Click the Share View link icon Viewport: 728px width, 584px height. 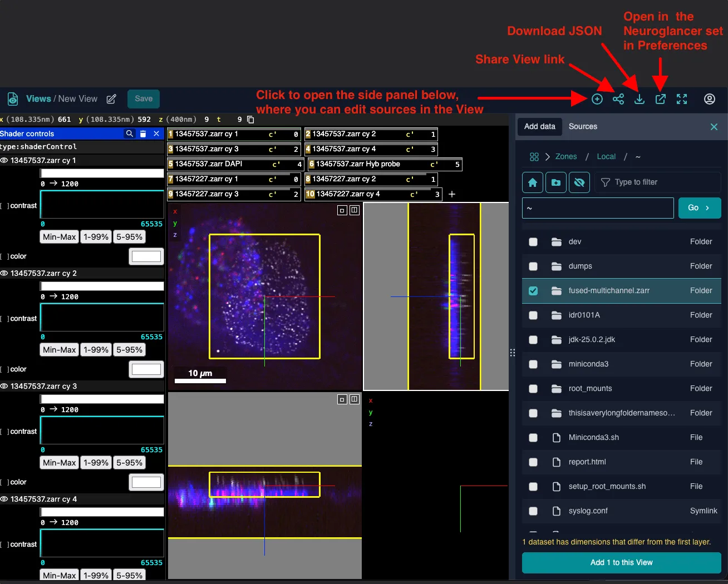pos(618,99)
